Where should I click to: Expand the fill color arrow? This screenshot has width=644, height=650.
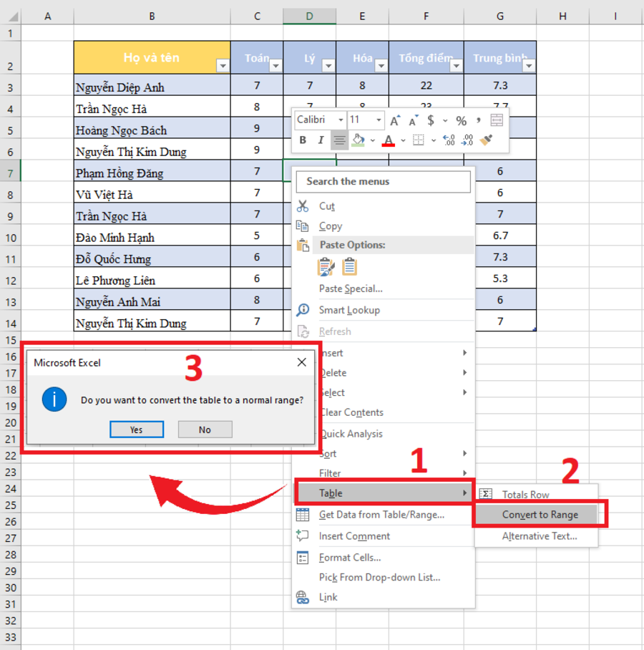tap(373, 140)
